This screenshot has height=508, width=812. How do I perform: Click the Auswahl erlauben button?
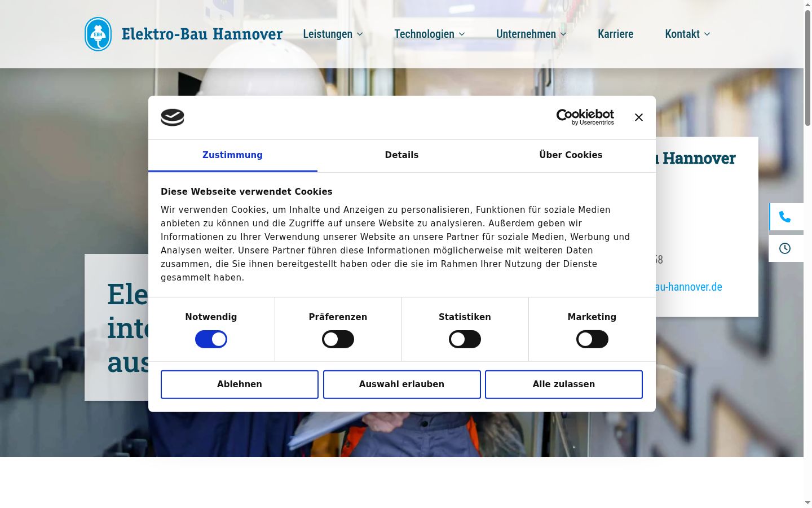pyautogui.click(x=402, y=384)
